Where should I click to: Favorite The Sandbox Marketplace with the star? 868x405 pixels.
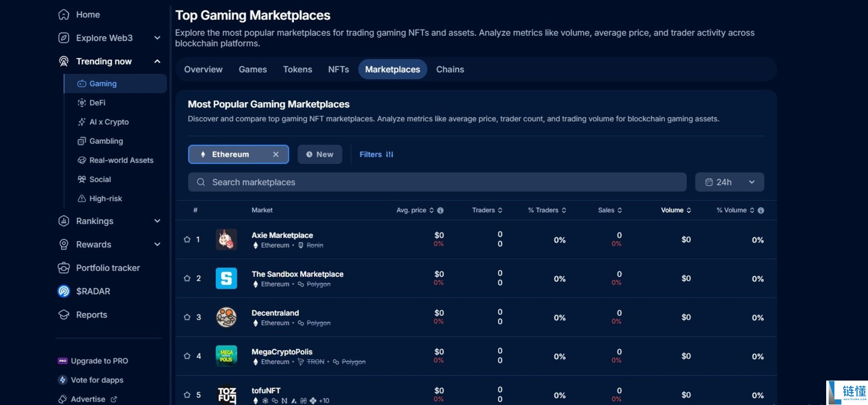click(187, 278)
